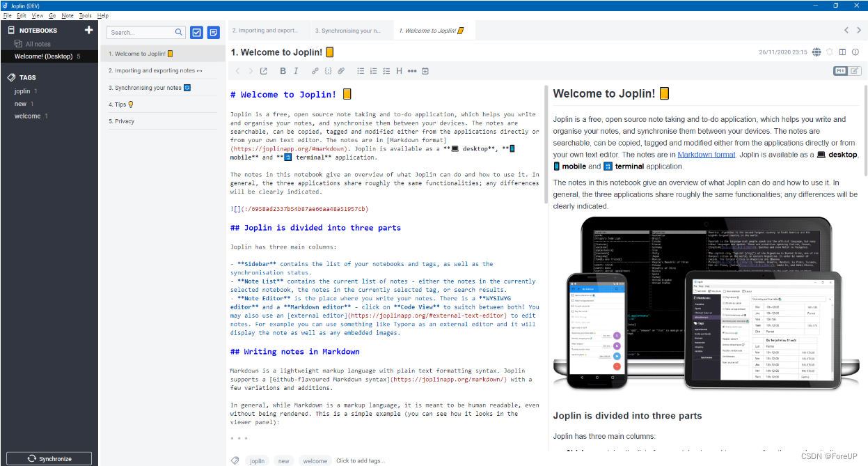
Task: Apply italic formatting
Action: pos(296,71)
